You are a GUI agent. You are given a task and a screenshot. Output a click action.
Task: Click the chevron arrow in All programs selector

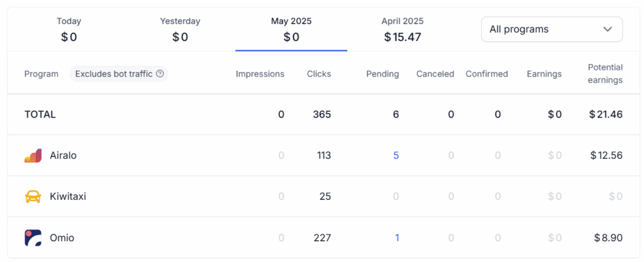click(608, 29)
